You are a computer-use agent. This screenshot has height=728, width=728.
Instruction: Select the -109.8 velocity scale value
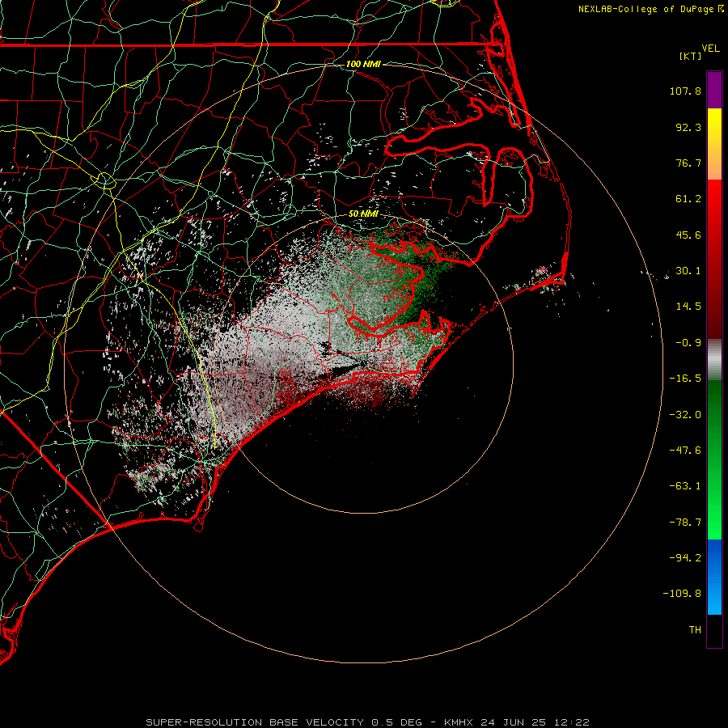pyautogui.click(x=682, y=594)
